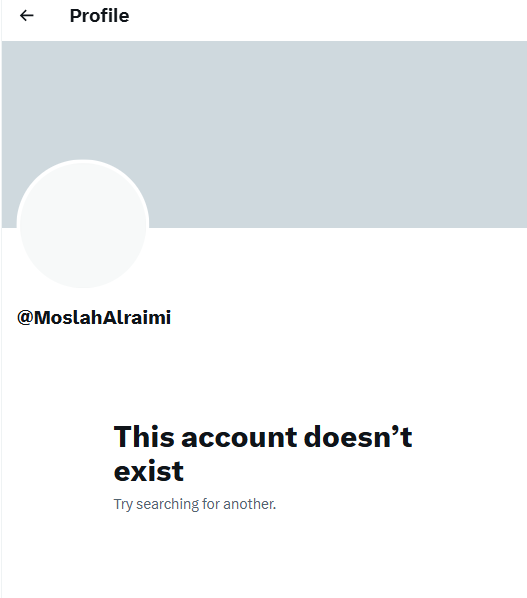
Task: Go back using the left arrow icon
Action: click(x=27, y=16)
